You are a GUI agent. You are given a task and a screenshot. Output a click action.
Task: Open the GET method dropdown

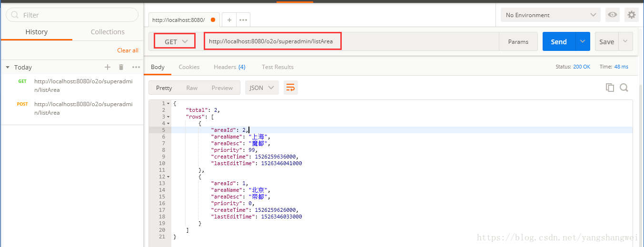click(x=175, y=41)
